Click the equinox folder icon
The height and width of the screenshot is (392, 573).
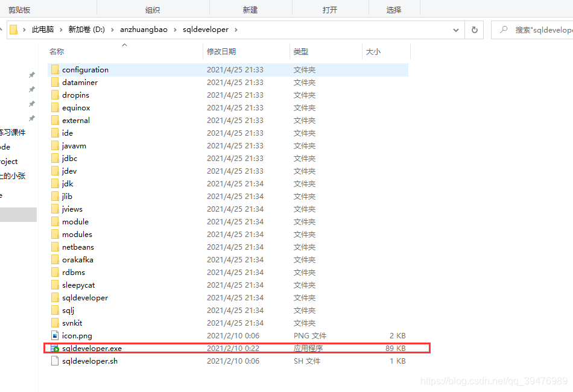pyautogui.click(x=55, y=107)
